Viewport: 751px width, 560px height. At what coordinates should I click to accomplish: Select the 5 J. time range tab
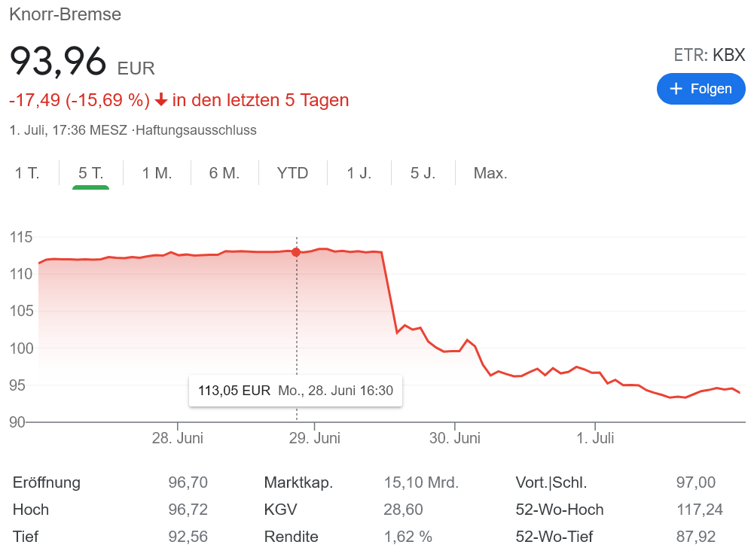[x=423, y=173]
